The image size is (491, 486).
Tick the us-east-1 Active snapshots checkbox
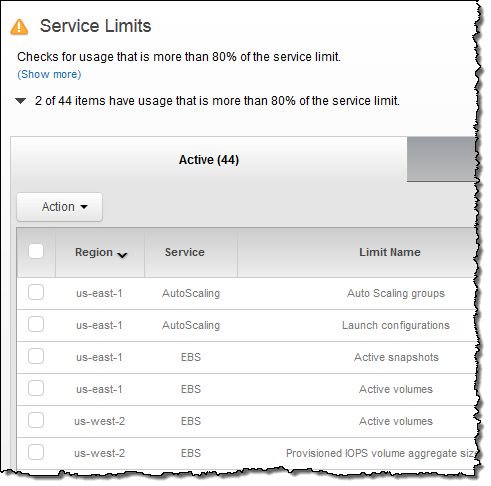pos(36,356)
